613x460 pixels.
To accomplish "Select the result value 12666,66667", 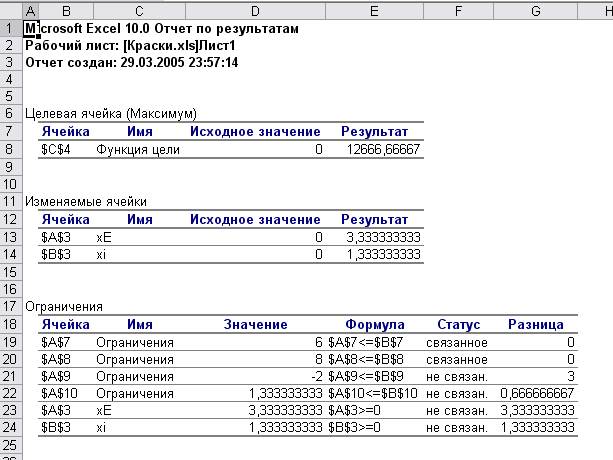I will [381, 149].
